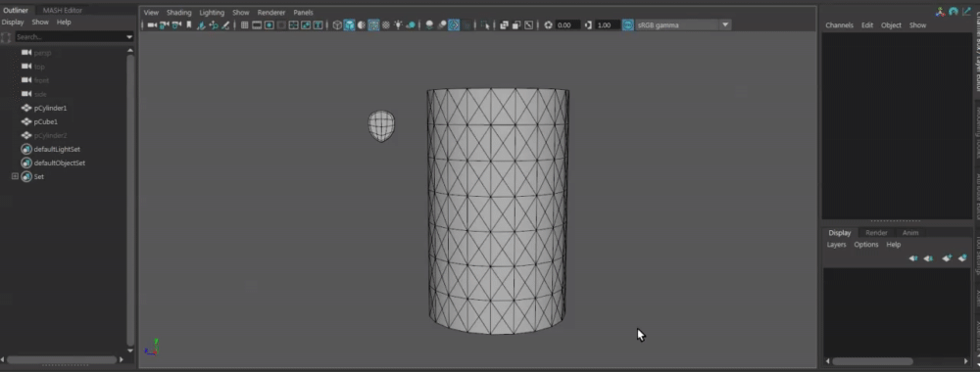The width and height of the screenshot is (980, 372).
Task: Click the Lock Camera icon
Action: (x=165, y=25)
